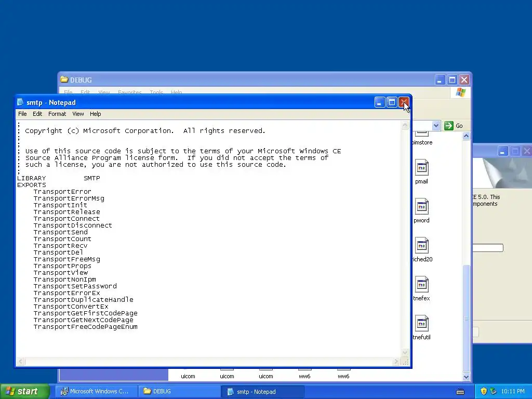Screen dimensions: 532x399
Task: Click the TransportSend line in Notepad
Action: [60, 232]
